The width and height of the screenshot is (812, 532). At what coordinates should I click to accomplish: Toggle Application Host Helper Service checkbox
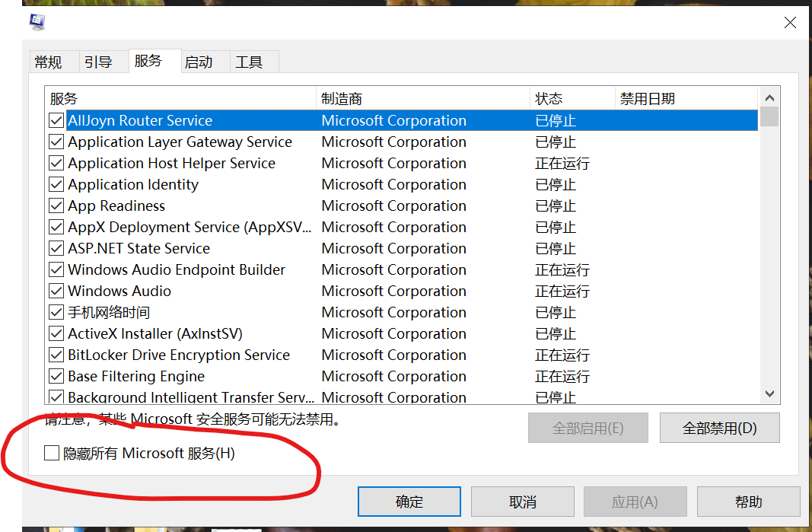tap(56, 163)
